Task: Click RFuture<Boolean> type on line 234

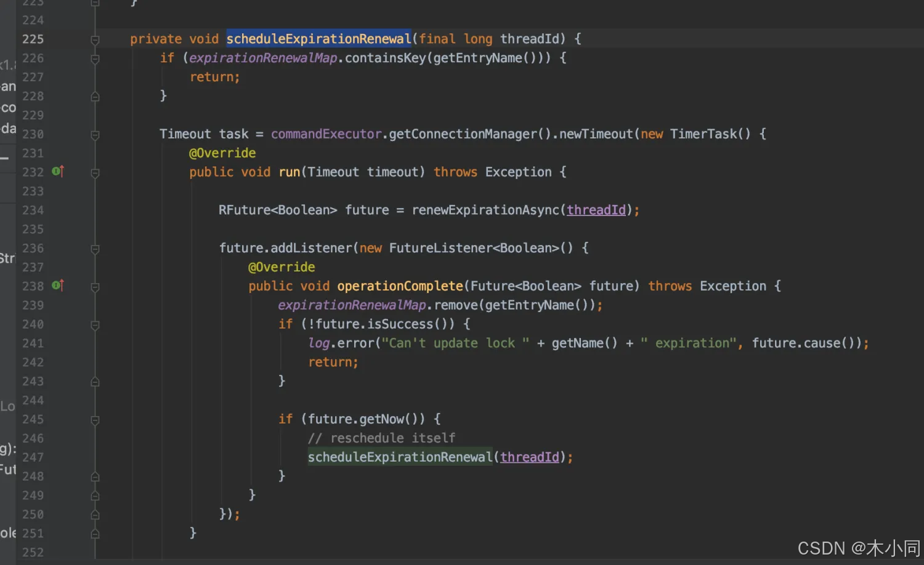Action: coord(278,210)
